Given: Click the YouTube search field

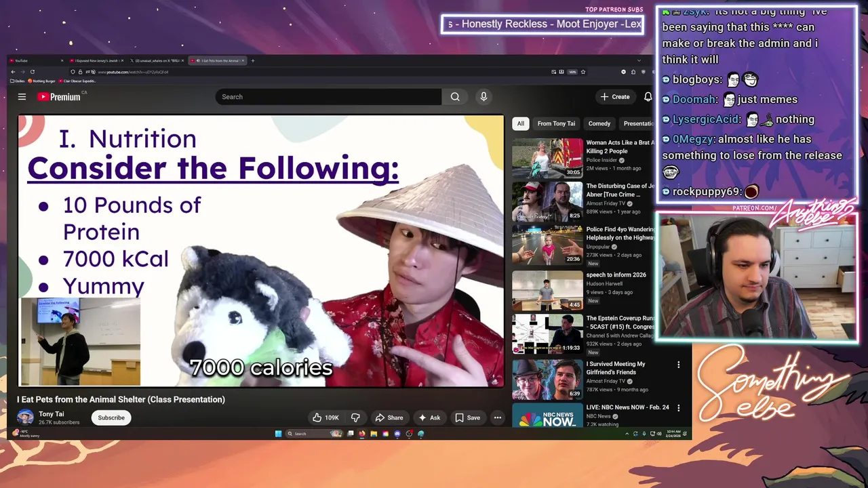Looking at the screenshot, I should [x=328, y=97].
